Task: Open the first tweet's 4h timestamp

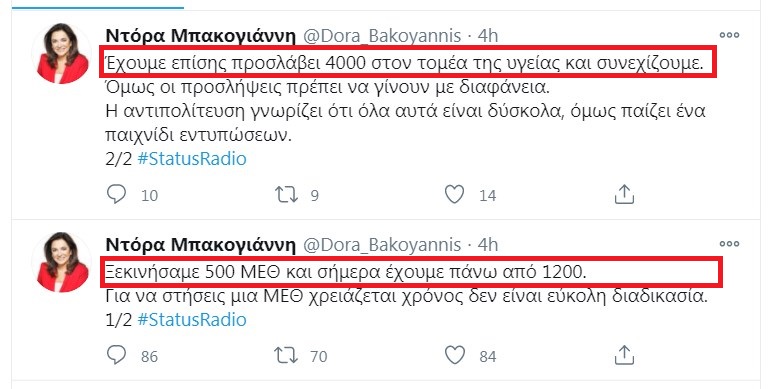Action: tap(488, 36)
